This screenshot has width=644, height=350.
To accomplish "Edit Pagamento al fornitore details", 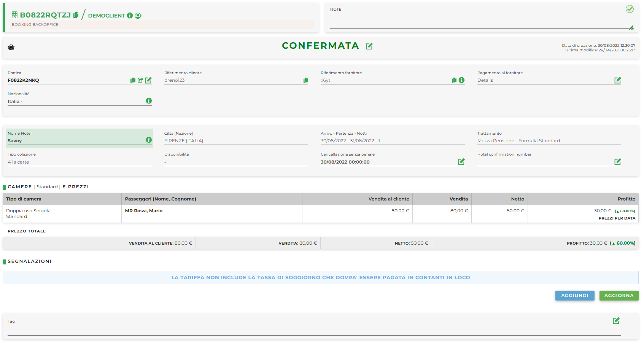I will [x=617, y=80].
